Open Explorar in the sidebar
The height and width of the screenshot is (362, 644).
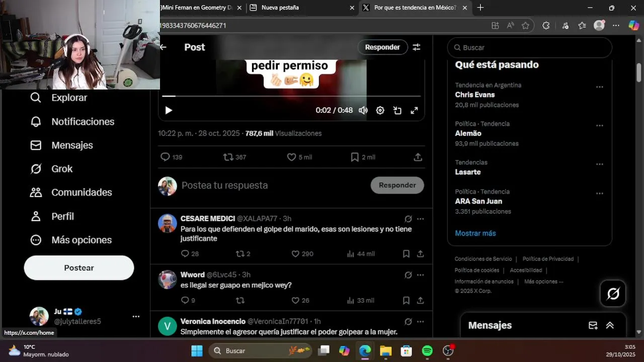tap(58, 98)
